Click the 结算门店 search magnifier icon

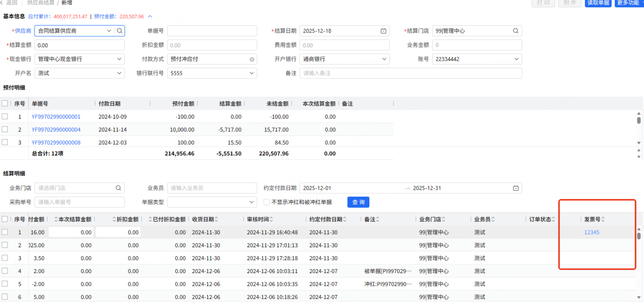coord(515,31)
